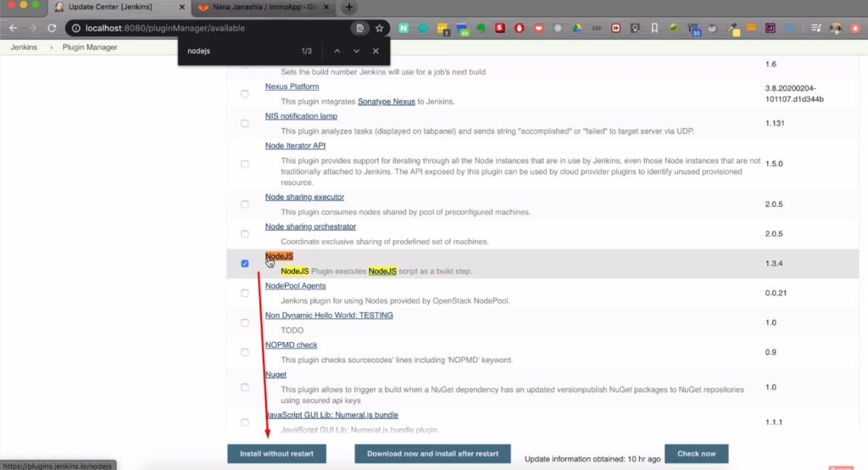Open the green N extension icon
The height and width of the screenshot is (470, 868).
coord(403,28)
